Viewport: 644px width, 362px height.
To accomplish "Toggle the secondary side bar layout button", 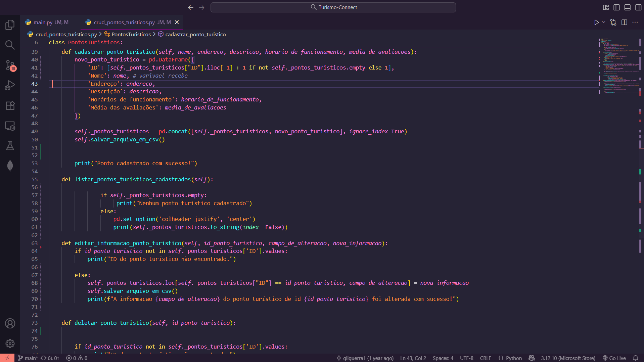I will pyautogui.click(x=638, y=7).
